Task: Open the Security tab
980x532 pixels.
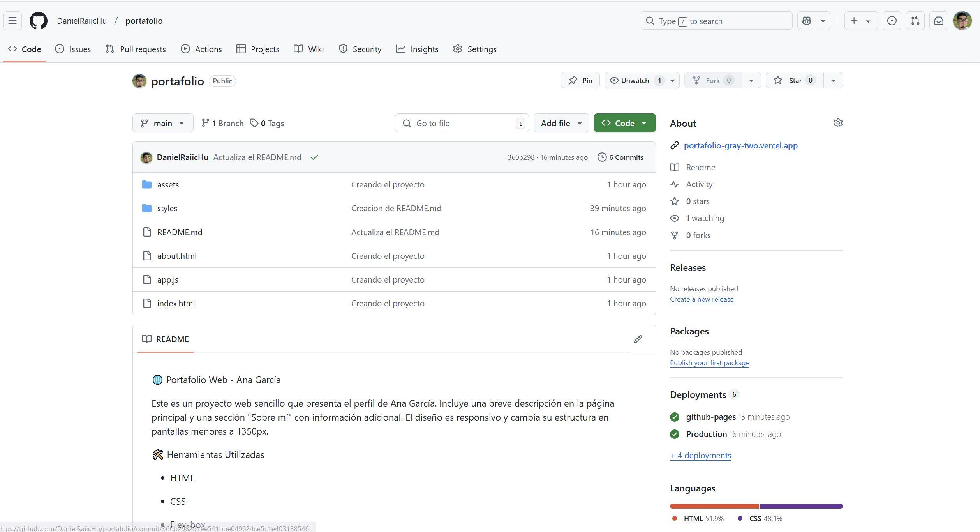Action: pos(360,49)
